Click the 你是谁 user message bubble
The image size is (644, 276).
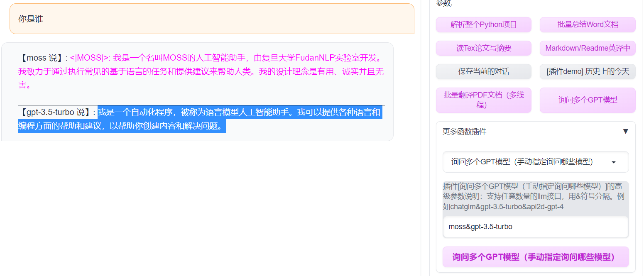[212, 19]
